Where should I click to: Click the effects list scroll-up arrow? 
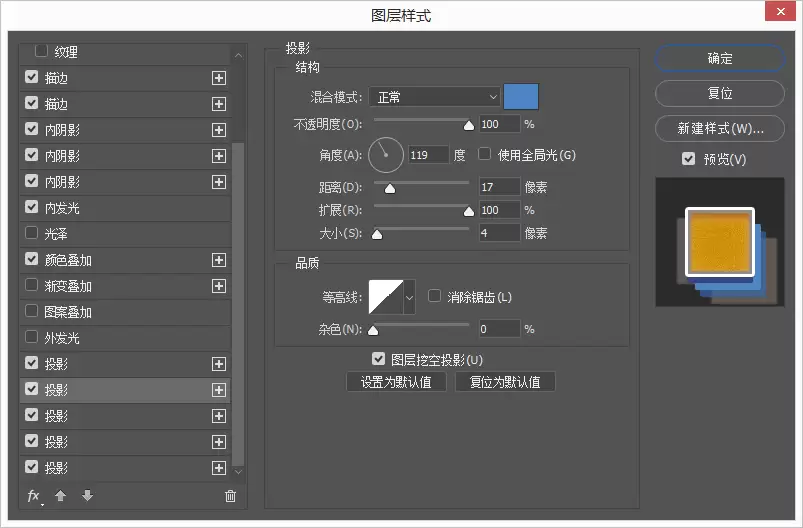point(238,55)
